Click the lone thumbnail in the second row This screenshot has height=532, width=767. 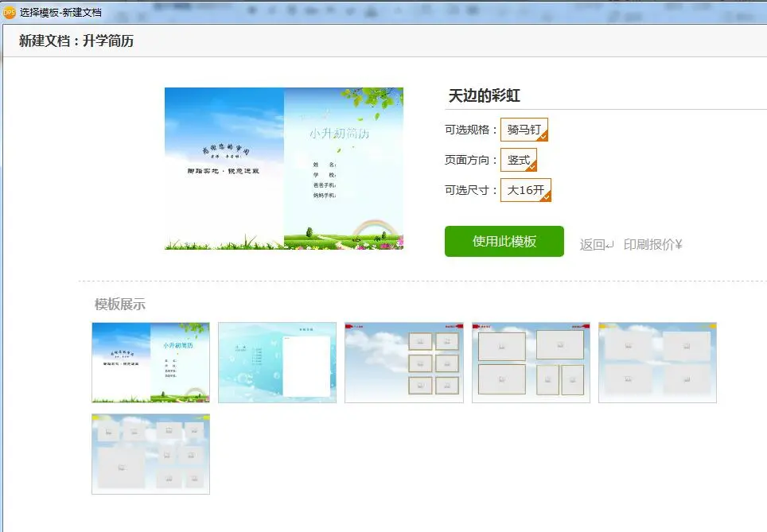[x=150, y=453]
